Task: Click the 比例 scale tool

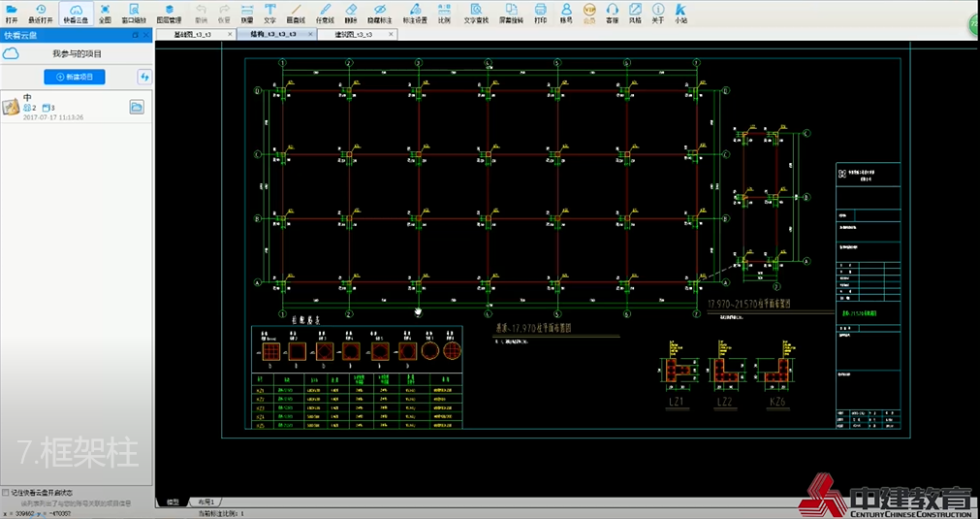Action: coord(444,14)
